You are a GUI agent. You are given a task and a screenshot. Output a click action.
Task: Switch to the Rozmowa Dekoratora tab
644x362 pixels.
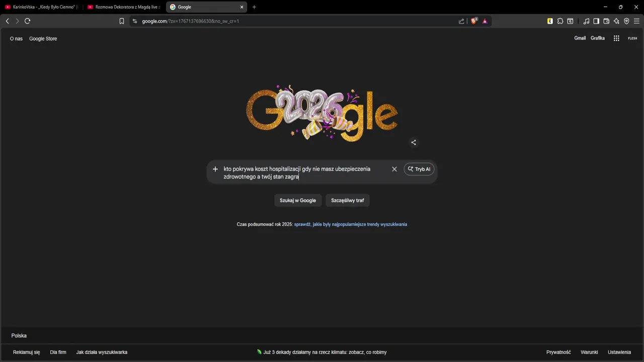point(124,7)
